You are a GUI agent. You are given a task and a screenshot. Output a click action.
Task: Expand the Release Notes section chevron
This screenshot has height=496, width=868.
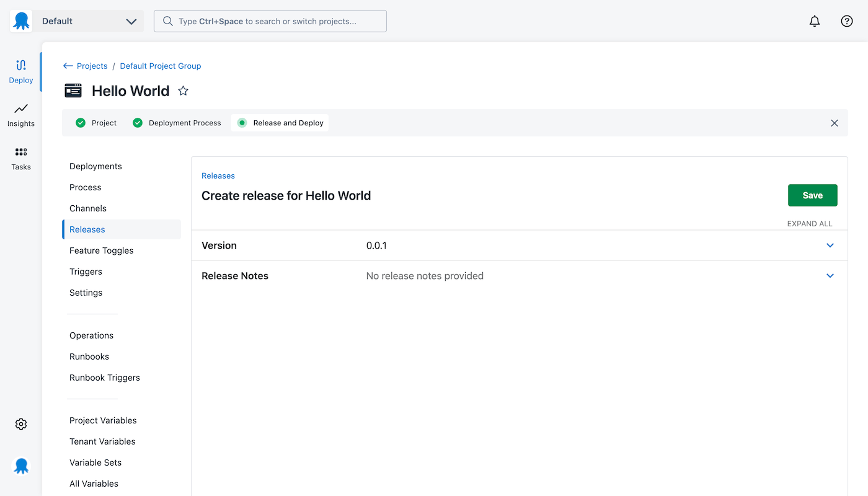[830, 276]
